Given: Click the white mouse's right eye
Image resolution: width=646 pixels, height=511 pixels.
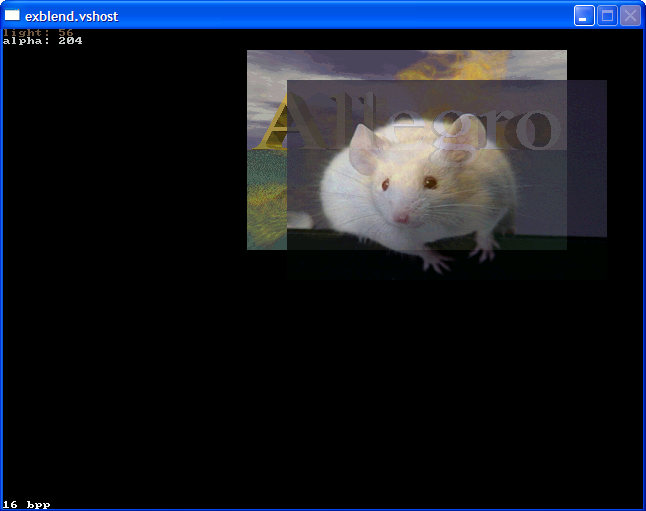Looking at the screenshot, I should 430,182.
